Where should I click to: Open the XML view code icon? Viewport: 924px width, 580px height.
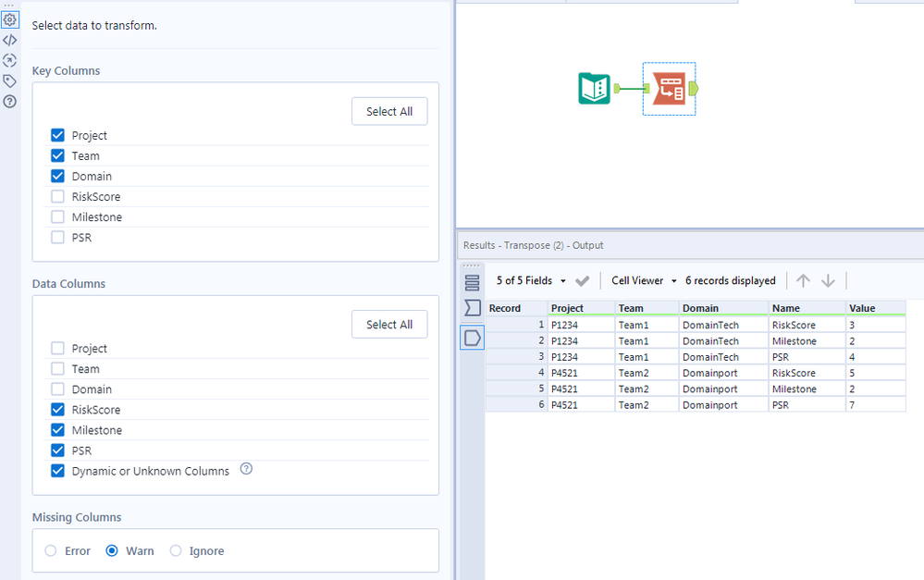tap(10, 40)
